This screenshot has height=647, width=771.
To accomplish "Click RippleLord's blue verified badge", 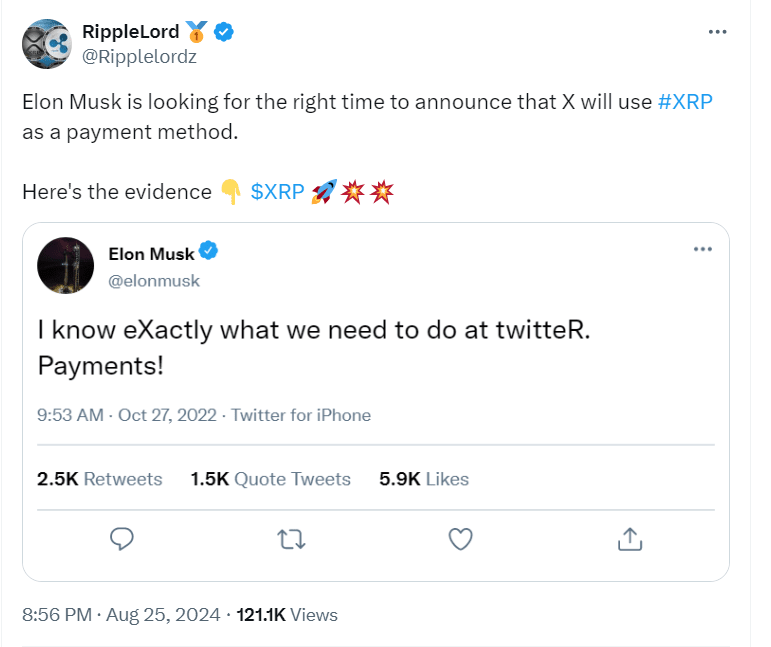I will 226,33.
